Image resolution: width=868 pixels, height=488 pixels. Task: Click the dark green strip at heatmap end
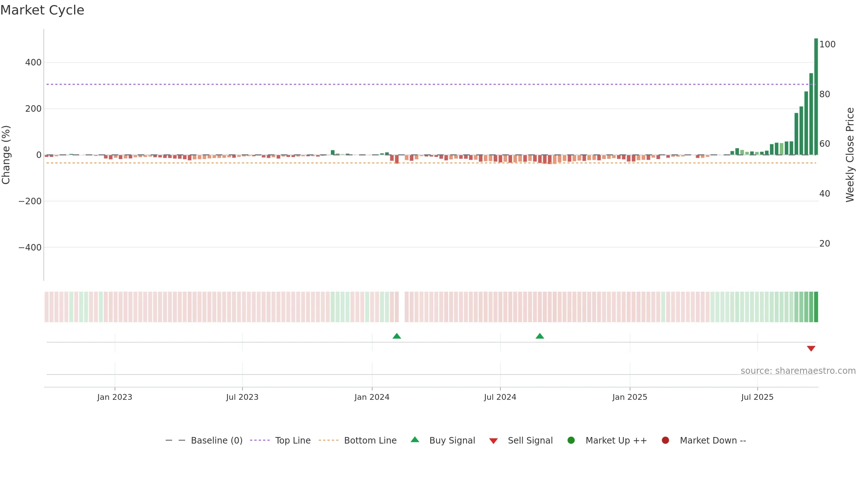click(x=816, y=307)
